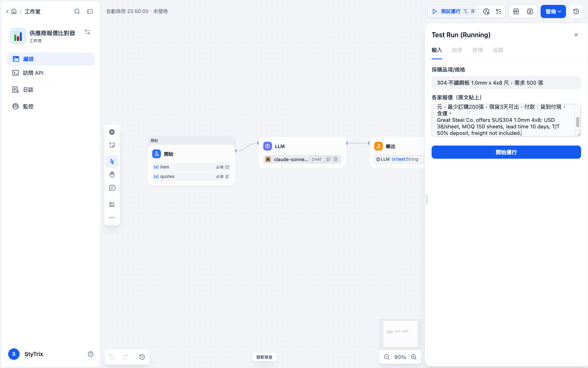Select the 輸出 node
Image resolution: width=588 pixels, height=368 pixels.
pyautogui.click(x=397, y=152)
